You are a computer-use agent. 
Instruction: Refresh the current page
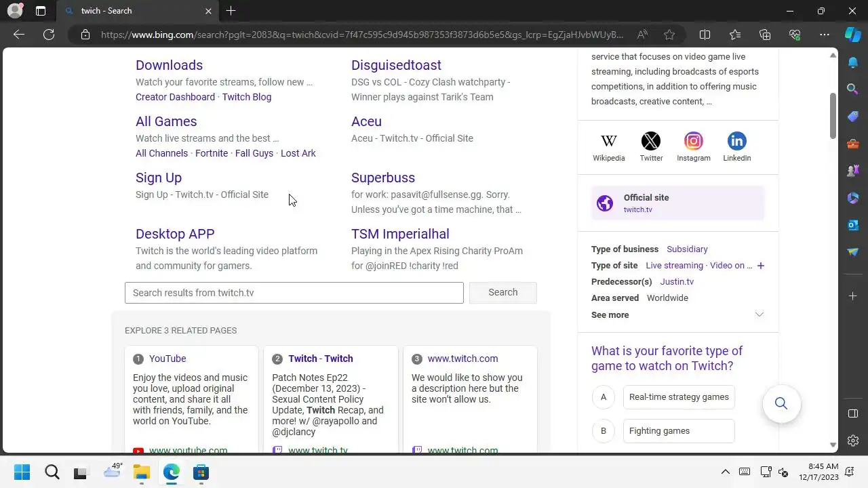[49, 35]
